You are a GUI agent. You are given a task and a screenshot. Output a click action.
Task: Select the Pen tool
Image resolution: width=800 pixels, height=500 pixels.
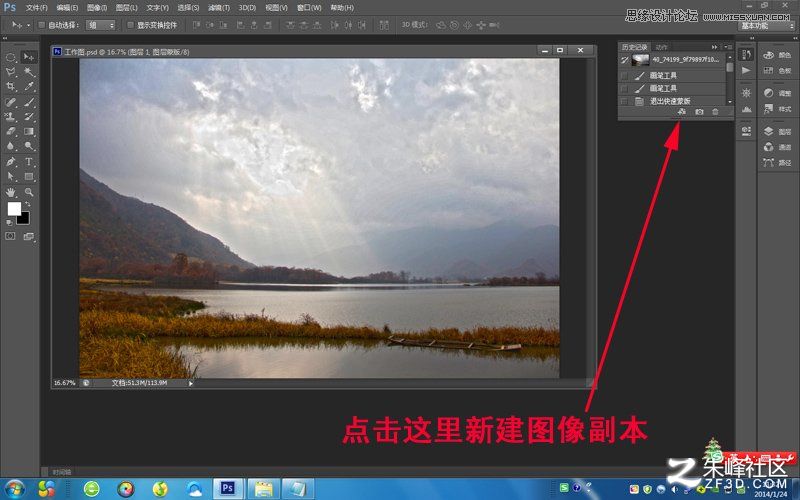click(x=10, y=162)
